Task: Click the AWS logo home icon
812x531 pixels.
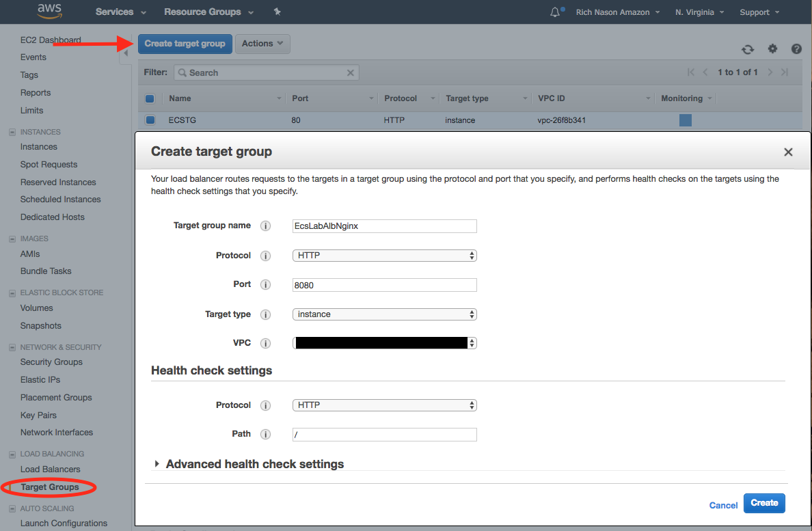Action: [50, 11]
